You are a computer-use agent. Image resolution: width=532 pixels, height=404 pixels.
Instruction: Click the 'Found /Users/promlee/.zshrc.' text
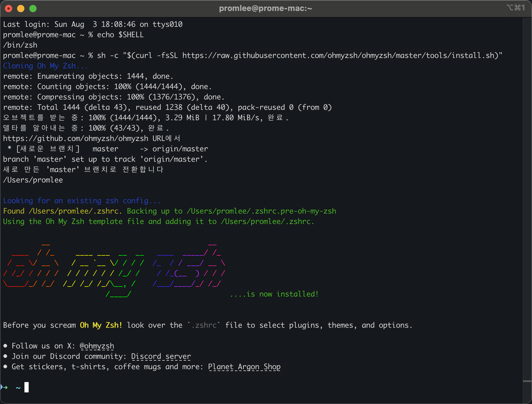pos(63,211)
